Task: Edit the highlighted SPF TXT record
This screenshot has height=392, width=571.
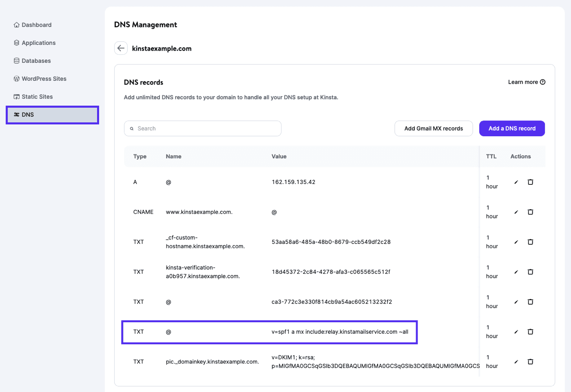Action: click(516, 332)
